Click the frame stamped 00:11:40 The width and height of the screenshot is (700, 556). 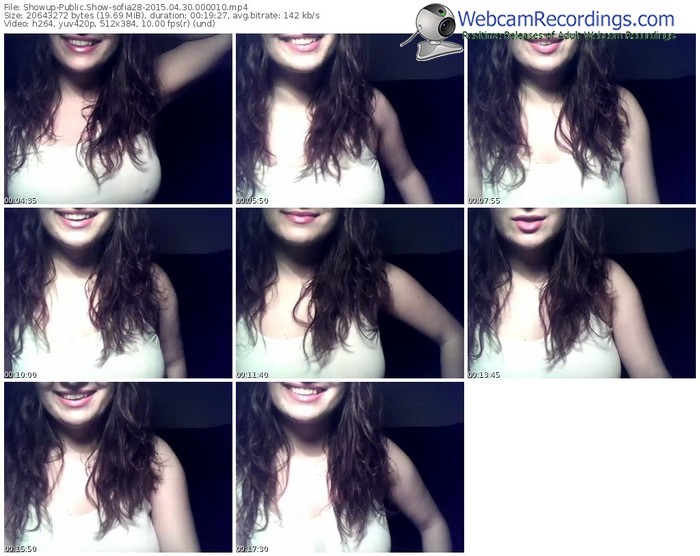[349, 293]
